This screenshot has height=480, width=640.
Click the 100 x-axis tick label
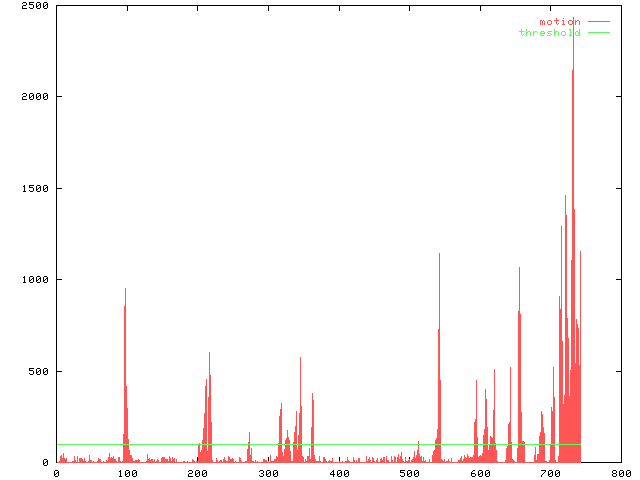[126, 473]
